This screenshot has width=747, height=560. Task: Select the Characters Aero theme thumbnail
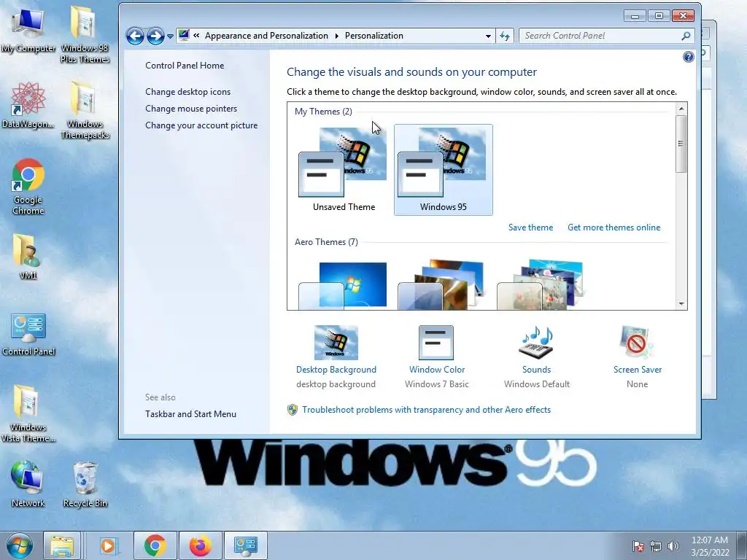(541, 285)
